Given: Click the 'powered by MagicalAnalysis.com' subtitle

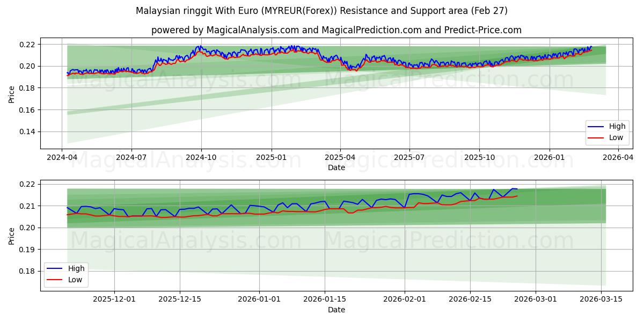Looking at the screenshot, I should [x=336, y=30].
